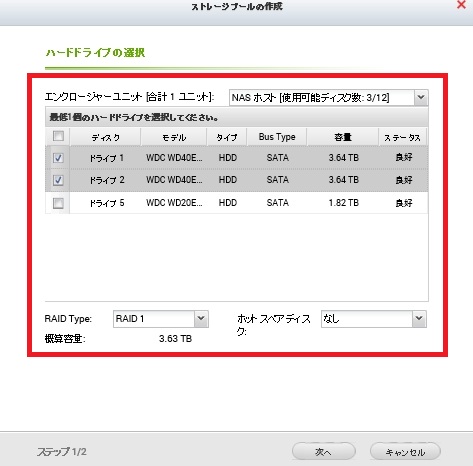Click the RAID 1 combo box field
The width and height of the screenshot is (473, 466).
(x=154, y=319)
